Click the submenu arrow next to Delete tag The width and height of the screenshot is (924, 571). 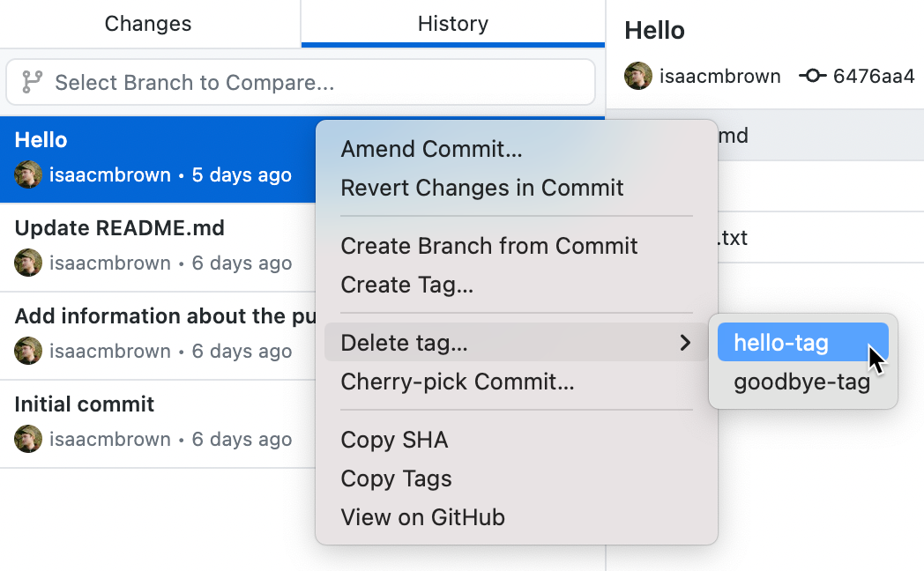pos(686,344)
